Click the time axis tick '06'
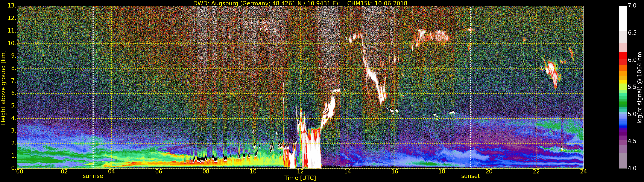The height and width of the screenshot is (182, 644). tap(158, 171)
